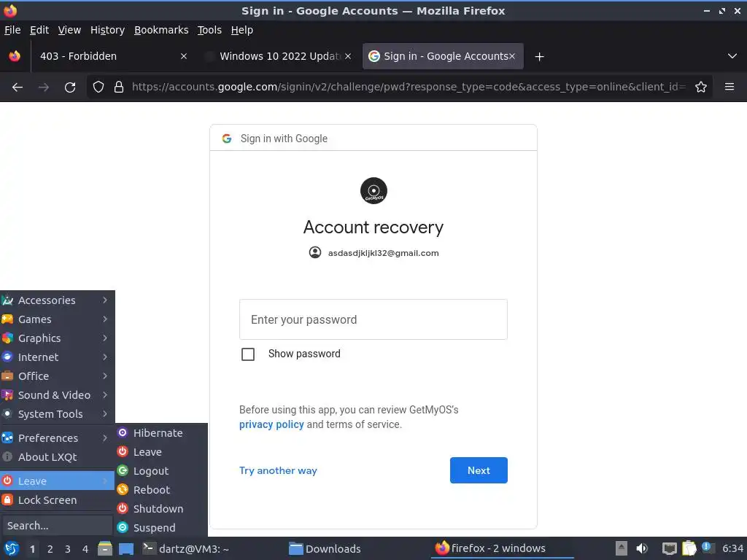The height and width of the screenshot is (560, 747).
Task: Open the View menu
Action: [69, 30]
